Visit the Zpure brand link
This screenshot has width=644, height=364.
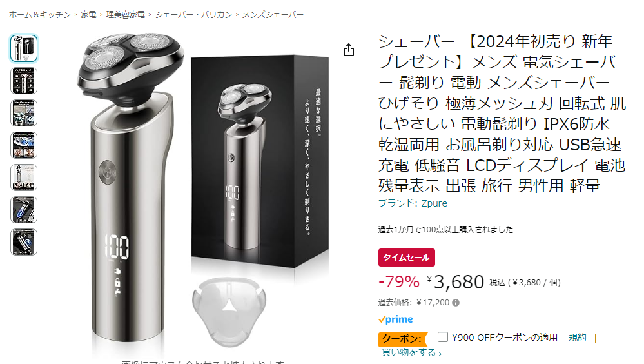coord(413,203)
